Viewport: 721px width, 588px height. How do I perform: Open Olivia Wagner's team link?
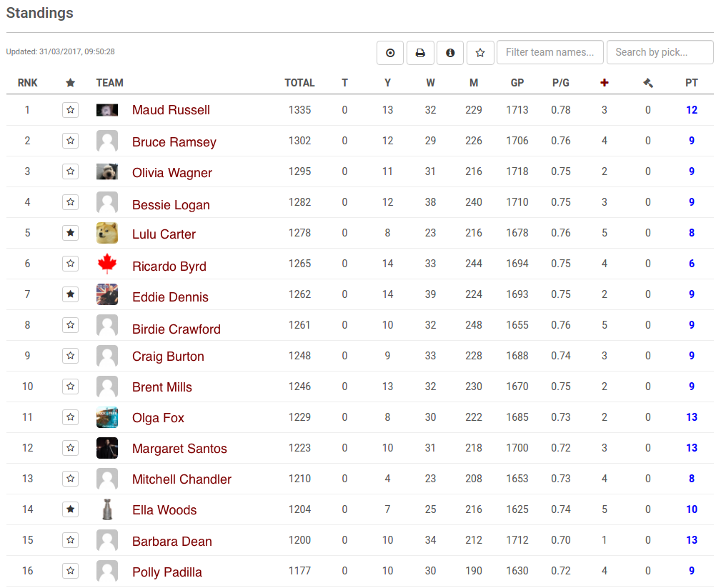tap(172, 173)
